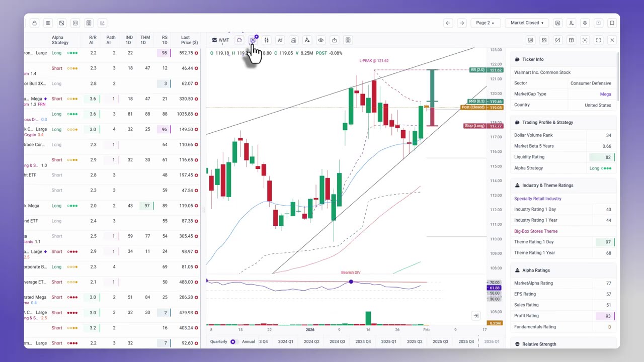Open the notes panel icon in the top-left toolbar
The image size is (644, 362).
point(89,23)
